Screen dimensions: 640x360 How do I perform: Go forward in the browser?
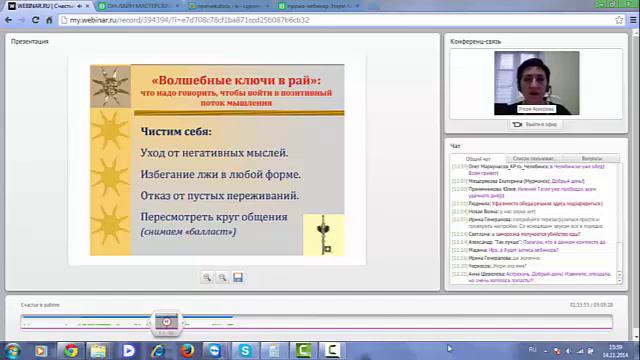pyautogui.click(x=22, y=20)
